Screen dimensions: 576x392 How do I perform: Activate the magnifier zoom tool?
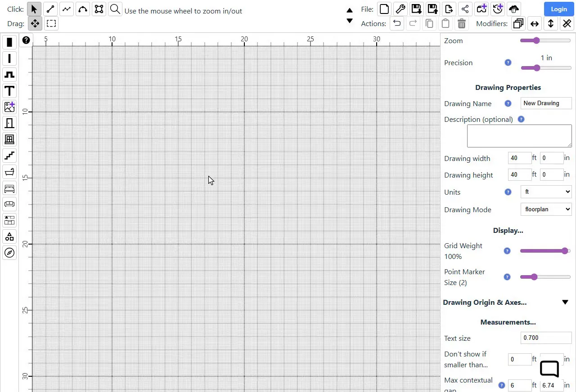coord(115,9)
